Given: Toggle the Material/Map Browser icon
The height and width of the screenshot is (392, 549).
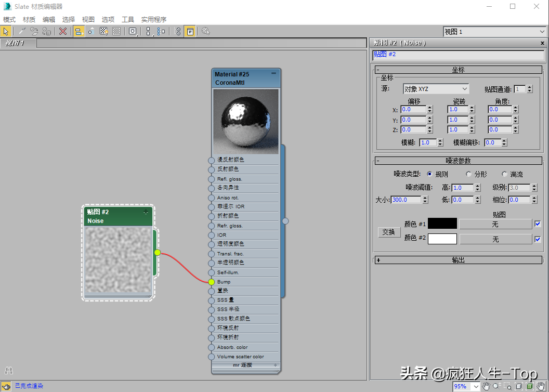Looking at the screenshot, I should click(x=177, y=31).
